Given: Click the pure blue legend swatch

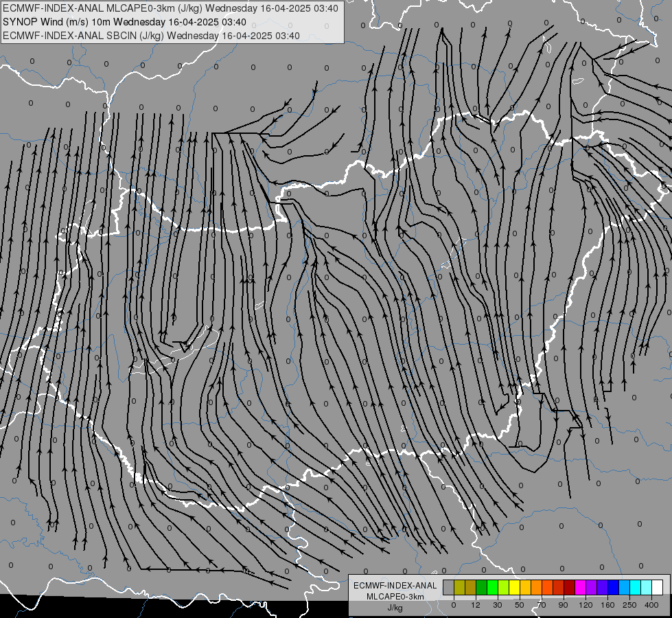Looking at the screenshot, I should 614,587.
